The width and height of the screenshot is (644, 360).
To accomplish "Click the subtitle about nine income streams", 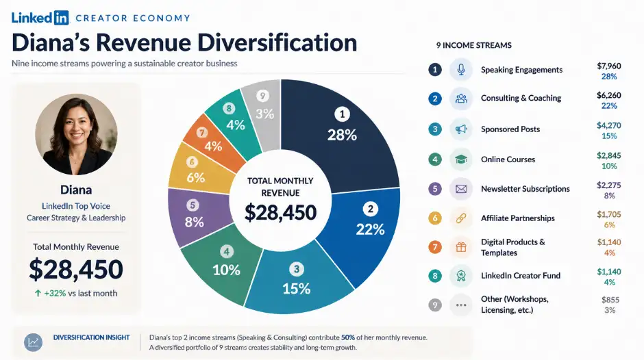I will [125, 64].
